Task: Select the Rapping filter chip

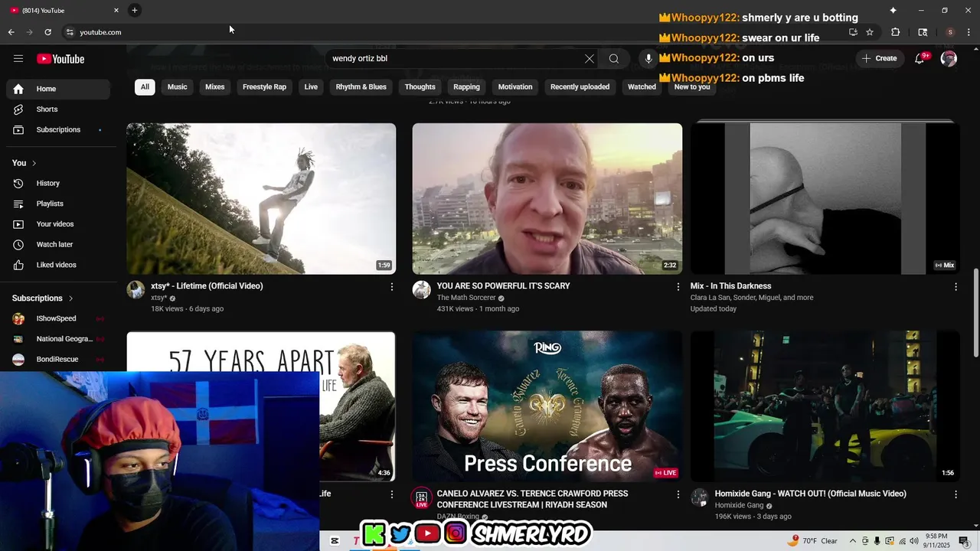Action: pos(466,87)
